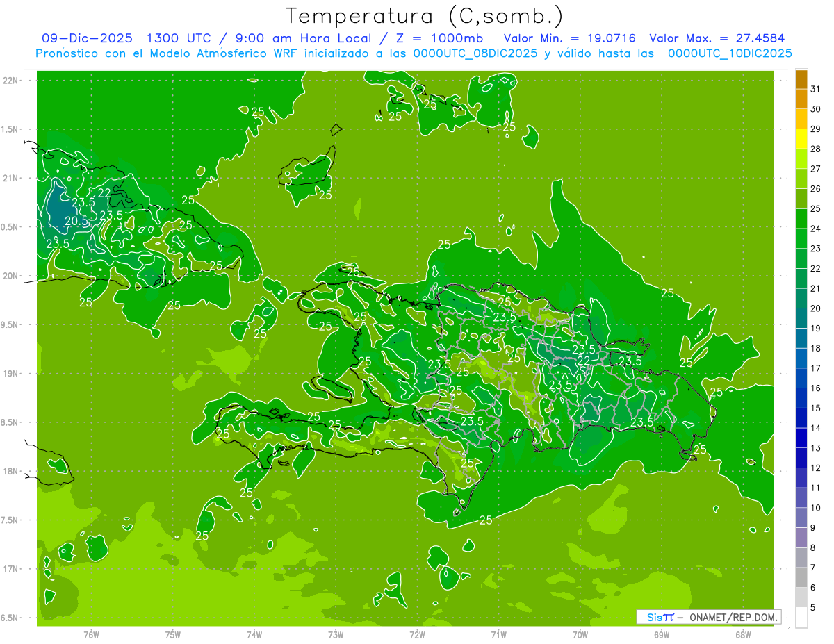Click 'Valor Max. = 27.4584' in header
The width and height of the screenshot is (834, 644).
click(716, 39)
